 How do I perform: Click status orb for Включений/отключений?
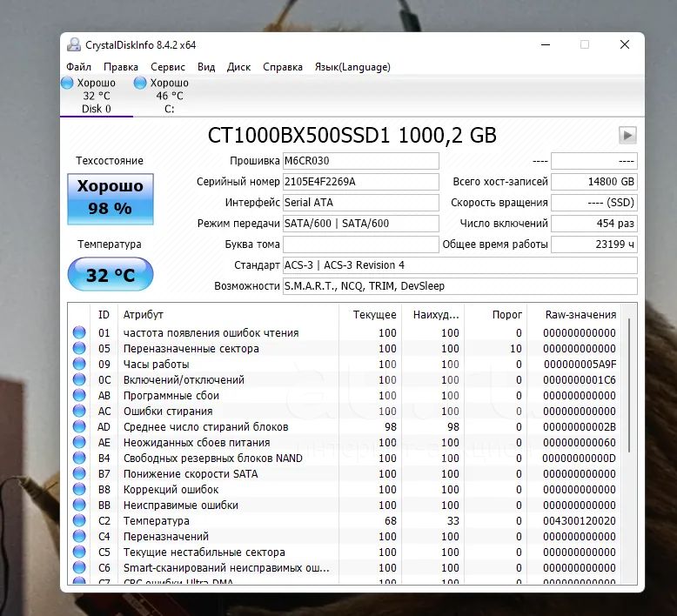(x=79, y=380)
